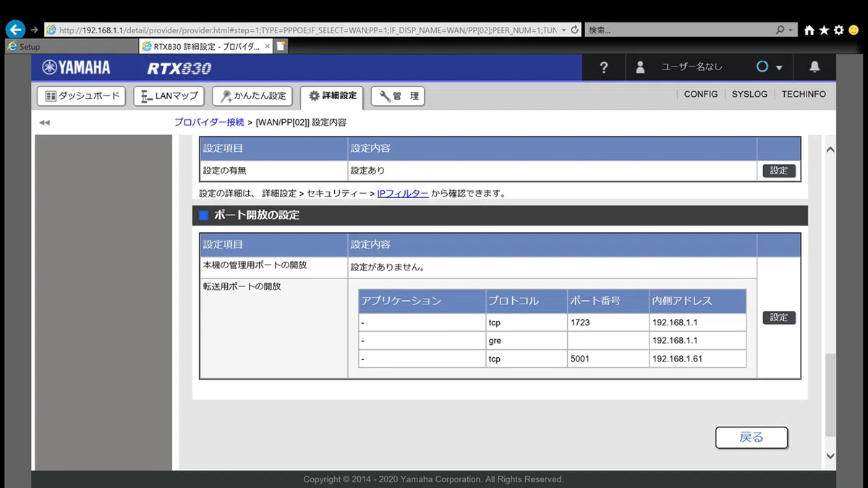Open the かんたん設定 tab
This screenshot has height=488, width=868.
click(252, 96)
